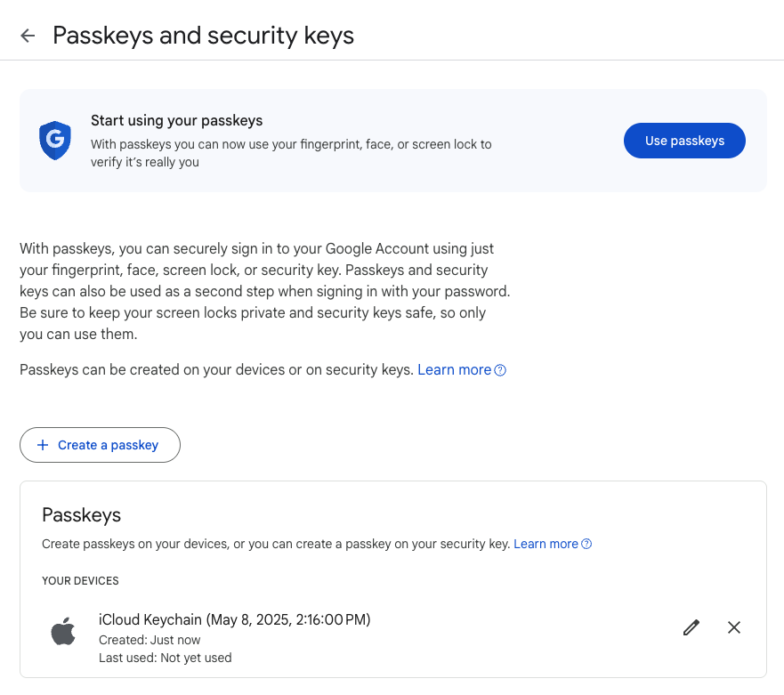Image resolution: width=784 pixels, height=695 pixels.
Task: Open Learn more link in Passkeys card
Action: click(x=546, y=544)
